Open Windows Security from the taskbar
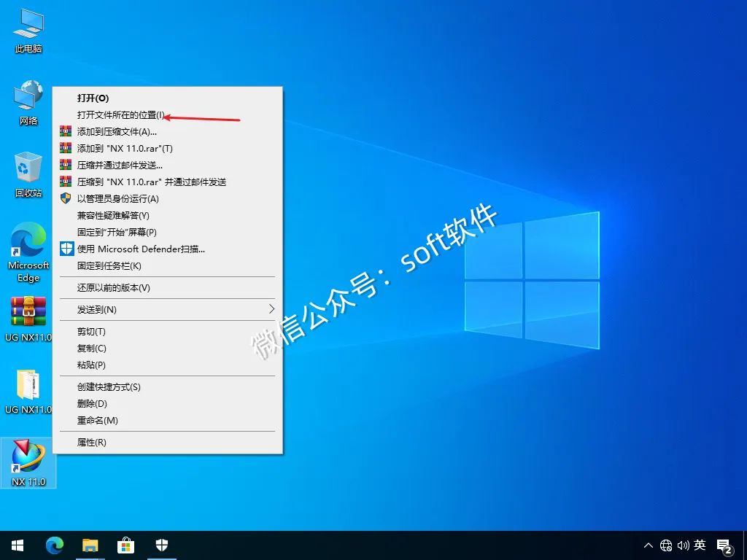This screenshot has width=747, height=560. (162, 545)
